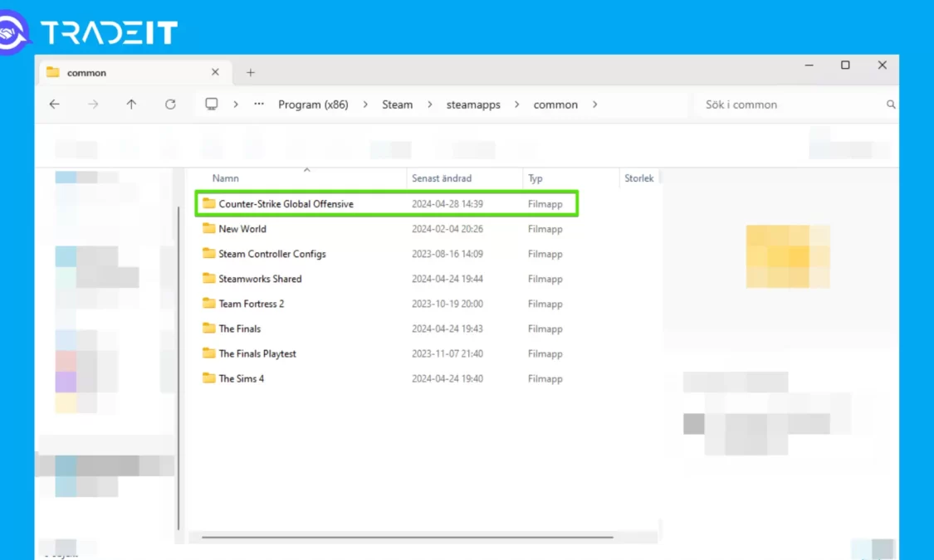
Task: Sort by Typ column header
Action: [535, 178]
